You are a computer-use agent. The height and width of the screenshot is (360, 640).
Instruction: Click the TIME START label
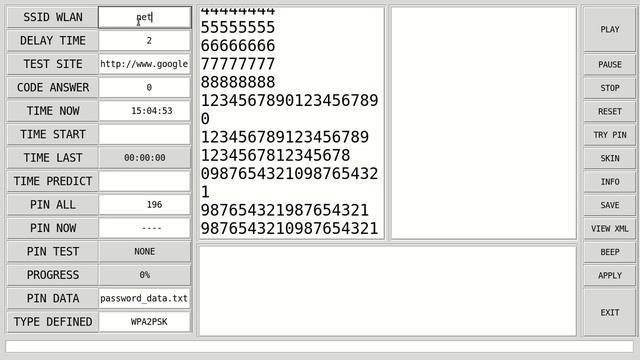click(53, 134)
